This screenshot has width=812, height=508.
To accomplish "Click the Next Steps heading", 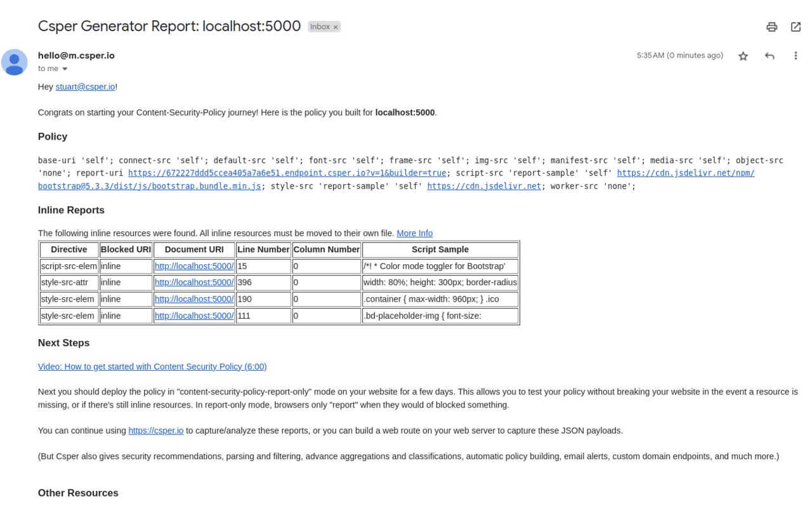I will click(63, 343).
